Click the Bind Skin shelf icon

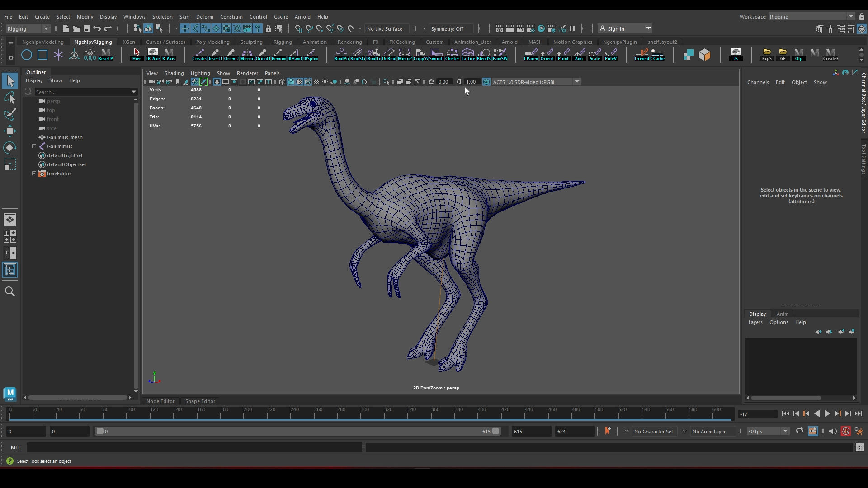(x=357, y=55)
